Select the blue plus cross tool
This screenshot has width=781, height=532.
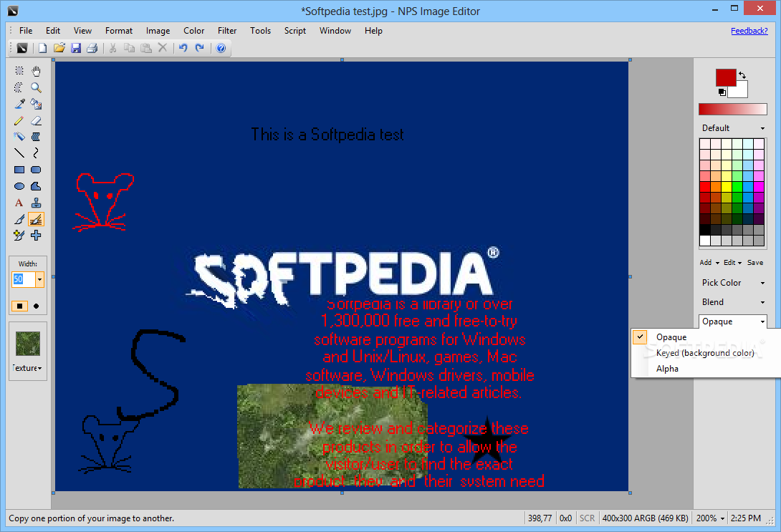tap(36, 236)
